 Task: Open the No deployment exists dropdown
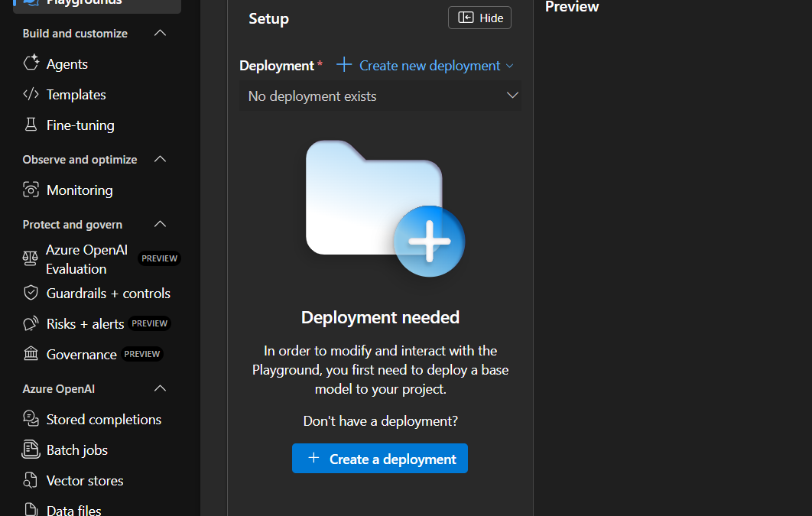(x=379, y=96)
